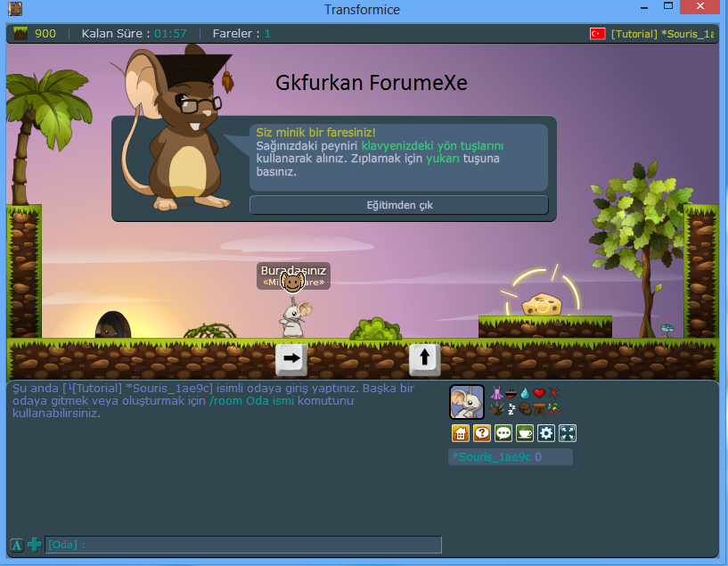Image resolution: width=728 pixels, height=566 pixels.
Task: Open the coffee cup café button
Action: pyautogui.click(x=525, y=433)
